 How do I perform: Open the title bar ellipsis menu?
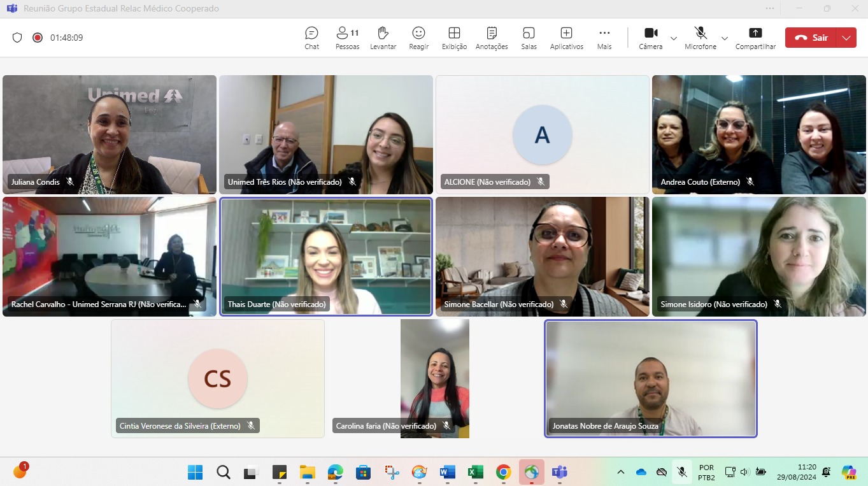coord(770,8)
